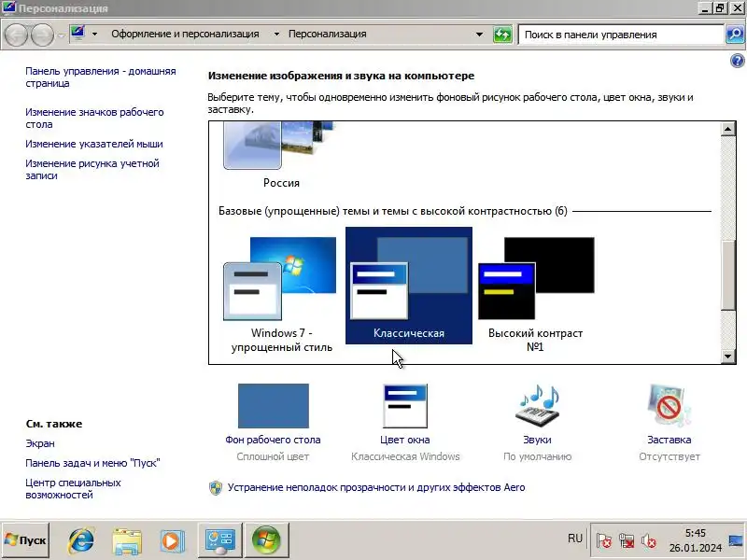Image resolution: width=747 pixels, height=560 pixels.
Task: Click the muted volume tray icon
Action: [x=648, y=541]
